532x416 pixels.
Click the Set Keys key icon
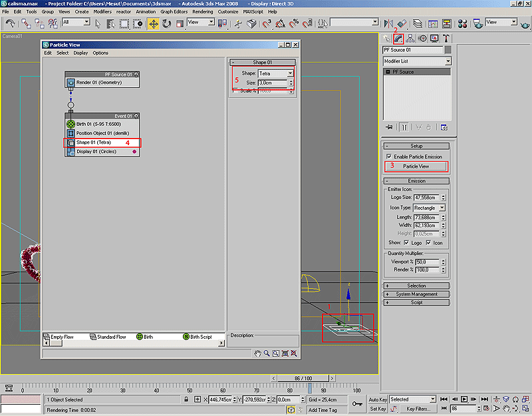tap(358, 403)
